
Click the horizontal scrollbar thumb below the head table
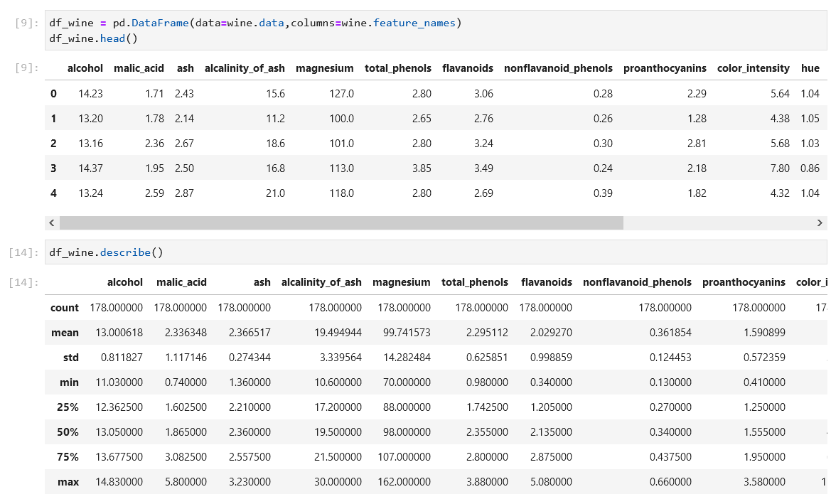(341, 222)
